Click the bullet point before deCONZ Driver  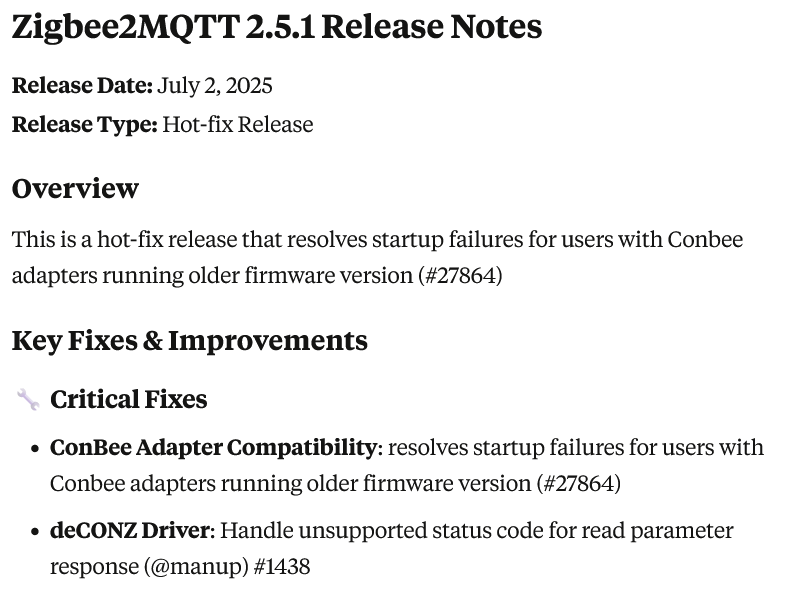(x=35, y=531)
